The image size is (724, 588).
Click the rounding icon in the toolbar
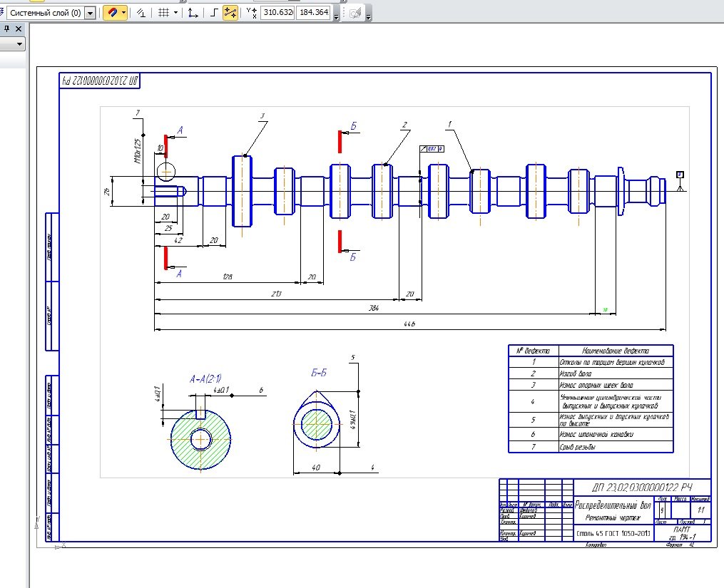(141, 13)
